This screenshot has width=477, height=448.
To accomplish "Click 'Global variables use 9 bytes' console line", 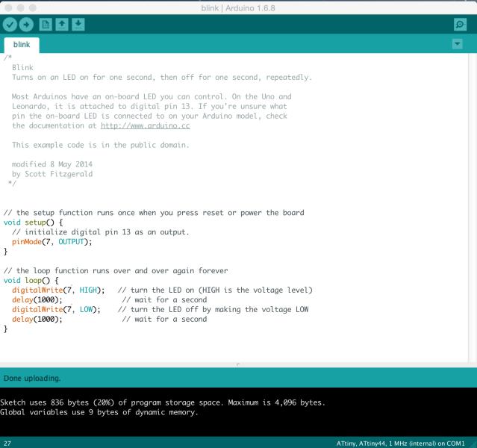I will (x=99, y=412).
